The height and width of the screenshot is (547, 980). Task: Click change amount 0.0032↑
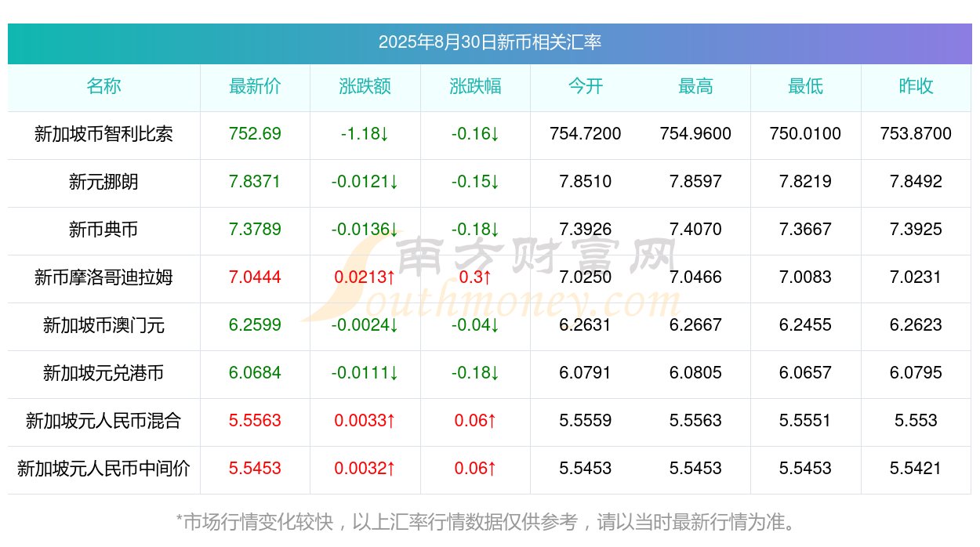[x=365, y=469]
